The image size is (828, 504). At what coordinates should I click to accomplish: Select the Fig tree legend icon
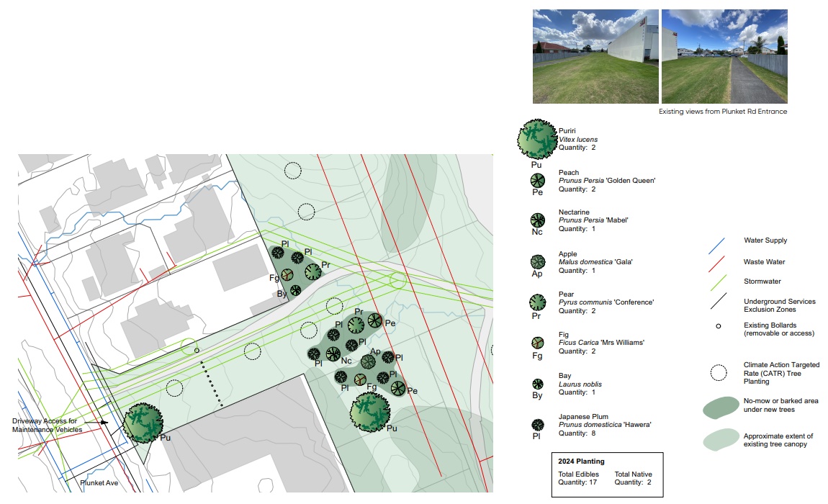[537, 343]
